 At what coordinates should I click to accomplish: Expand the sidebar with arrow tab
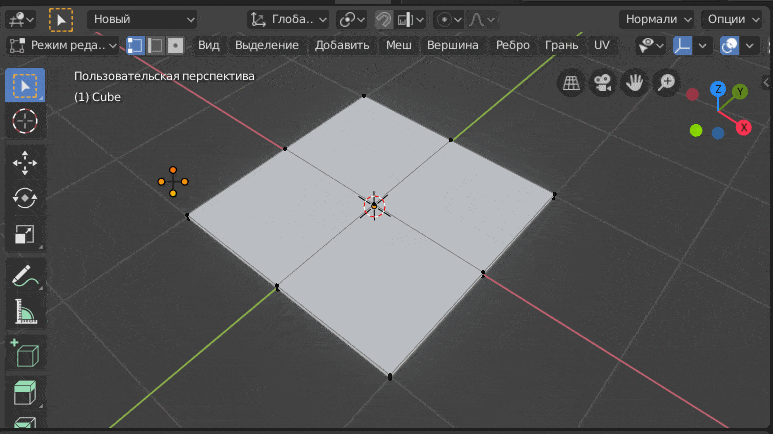tap(767, 82)
